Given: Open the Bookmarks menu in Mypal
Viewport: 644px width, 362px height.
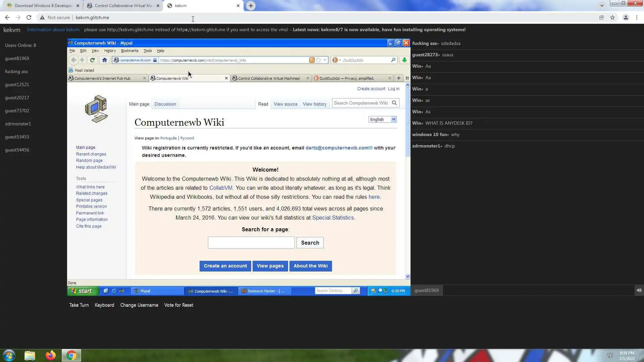Looking at the screenshot, I should (x=129, y=51).
